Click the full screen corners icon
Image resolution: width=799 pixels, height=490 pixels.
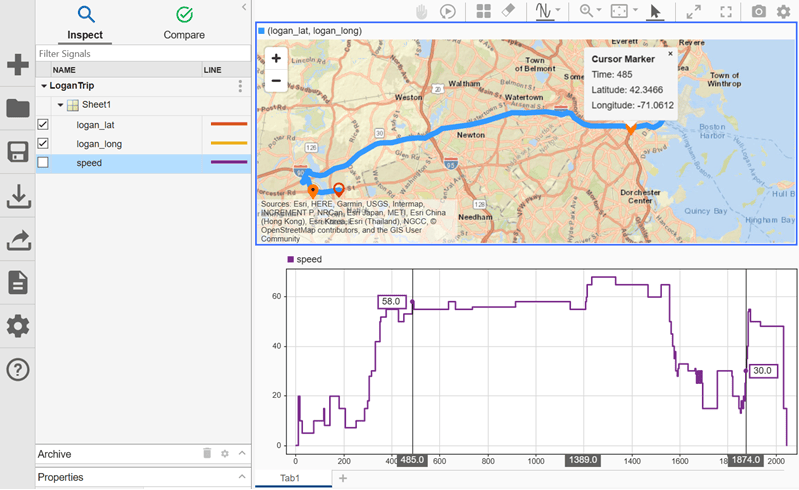coord(726,11)
